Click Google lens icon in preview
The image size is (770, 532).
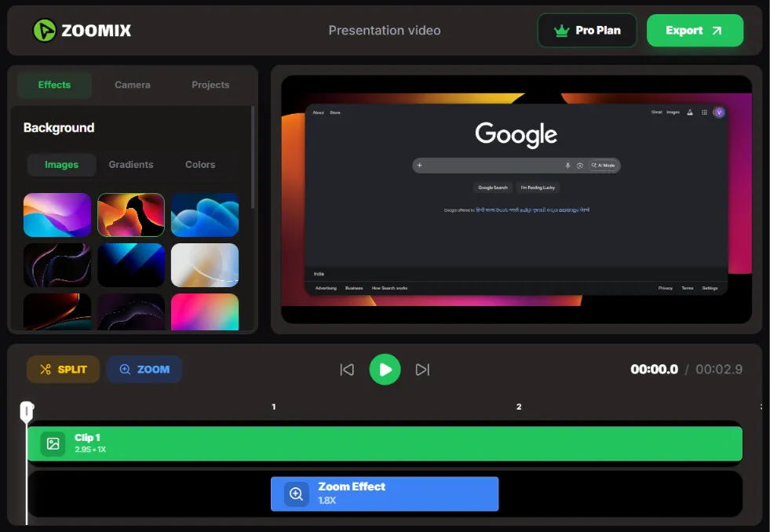(x=580, y=166)
